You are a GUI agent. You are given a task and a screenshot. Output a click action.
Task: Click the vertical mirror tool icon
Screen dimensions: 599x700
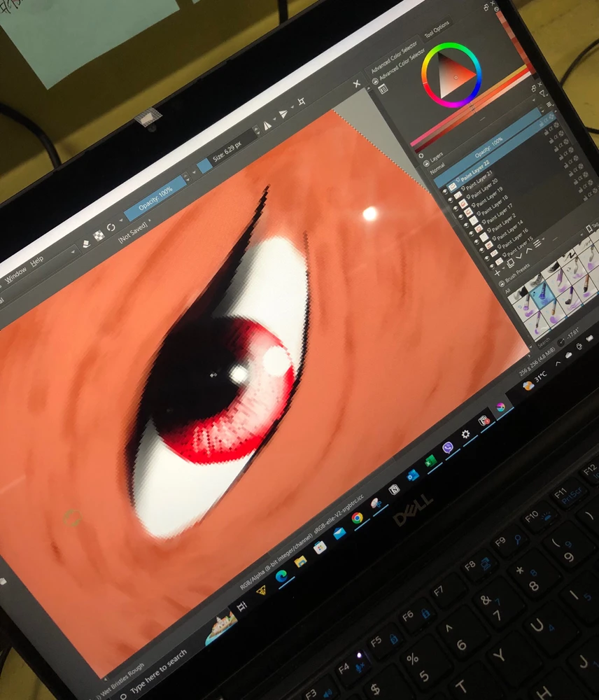[x=284, y=114]
